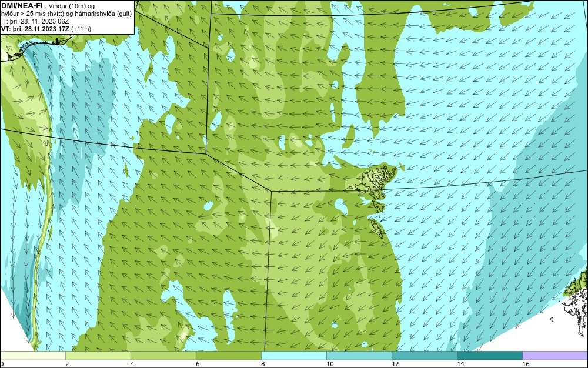This screenshot has height=368, width=588.
Task: Click the legend value label "8"
Action: (263, 364)
